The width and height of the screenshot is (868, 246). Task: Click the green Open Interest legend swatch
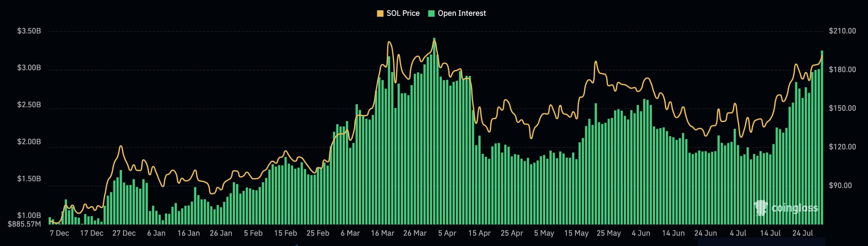431,14
